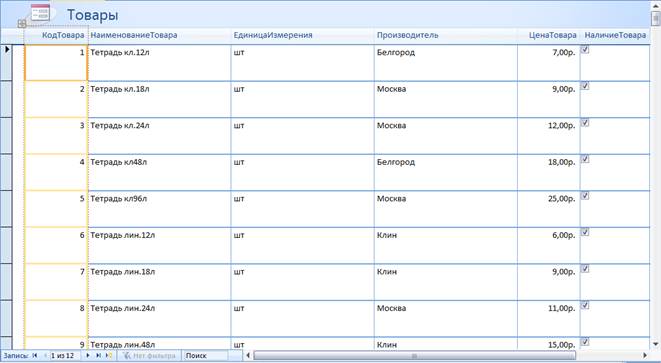The image size is (661, 363).
Task: Click Клин in the Тетрадь лин.12л row
Action: [446, 245]
